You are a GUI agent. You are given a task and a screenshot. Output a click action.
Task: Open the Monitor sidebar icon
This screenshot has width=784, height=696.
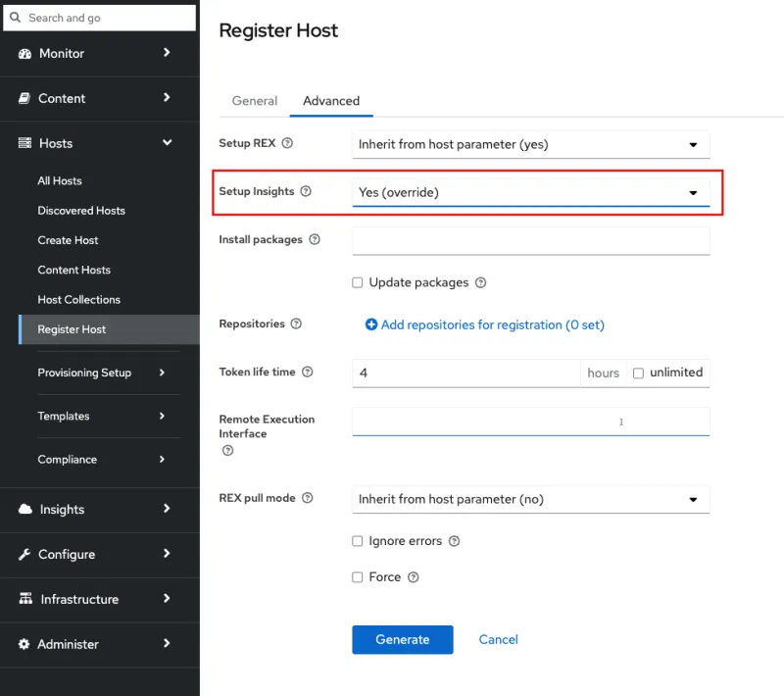coord(24,54)
